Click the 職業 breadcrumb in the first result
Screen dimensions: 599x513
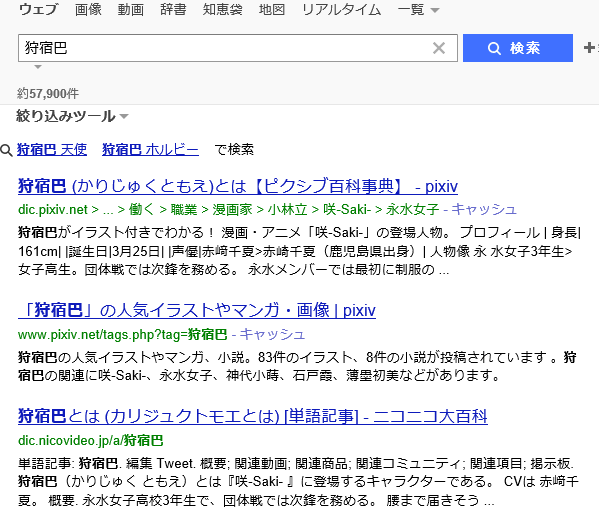coord(184,209)
